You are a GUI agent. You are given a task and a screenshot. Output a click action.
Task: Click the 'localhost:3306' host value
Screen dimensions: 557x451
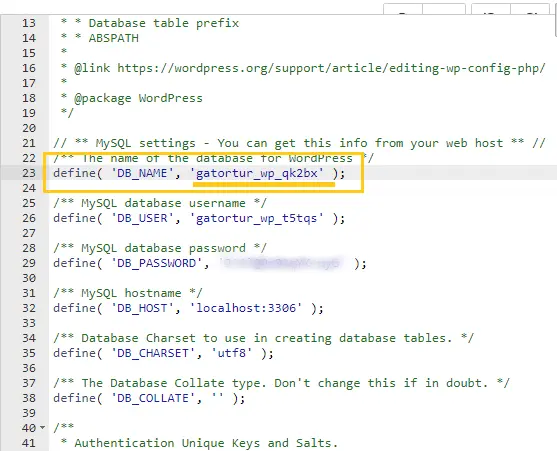point(245,308)
